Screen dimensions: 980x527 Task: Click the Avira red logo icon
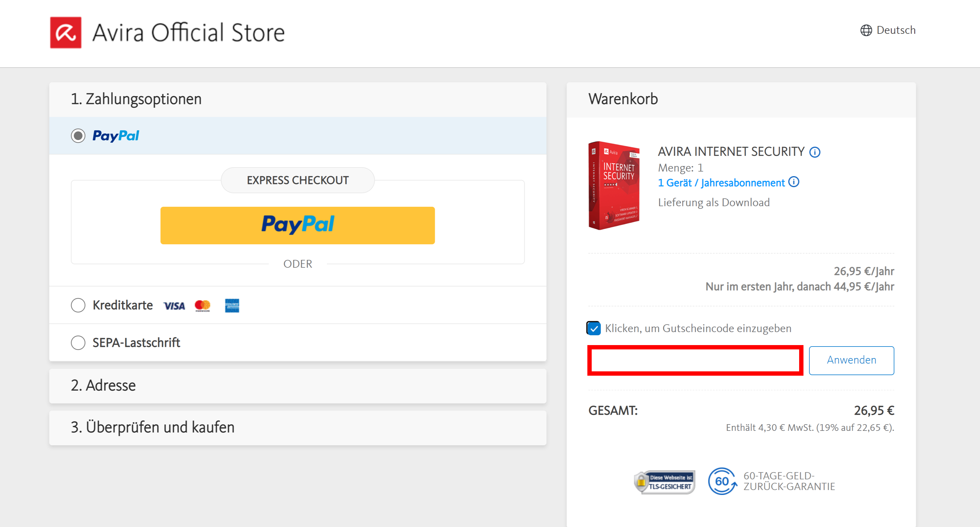[65, 32]
